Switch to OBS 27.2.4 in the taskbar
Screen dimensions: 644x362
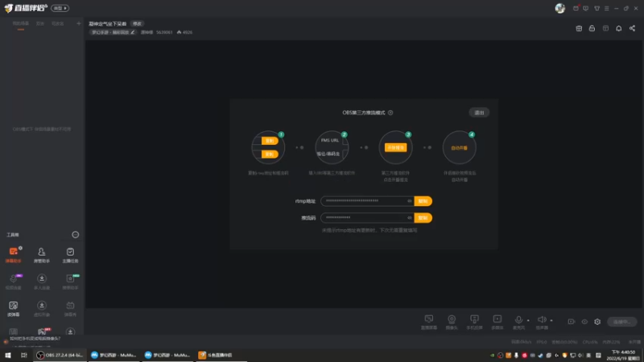point(60,355)
